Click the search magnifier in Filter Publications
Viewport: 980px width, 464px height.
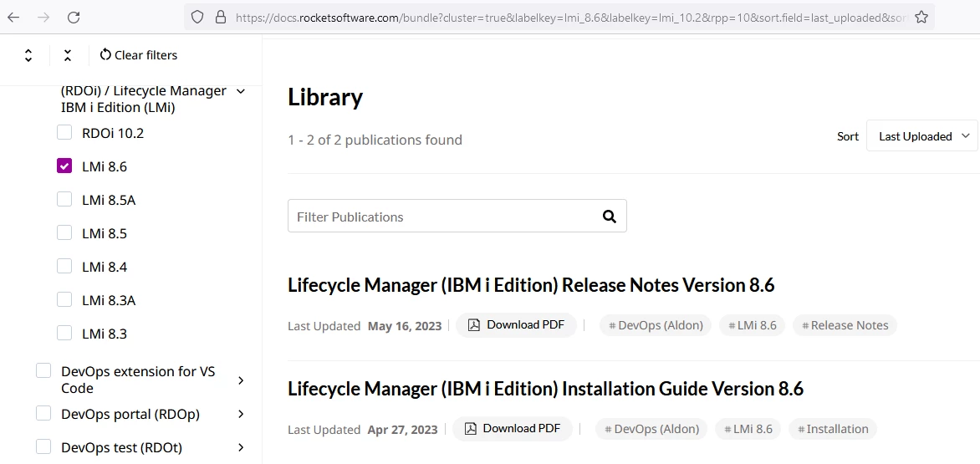[610, 216]
